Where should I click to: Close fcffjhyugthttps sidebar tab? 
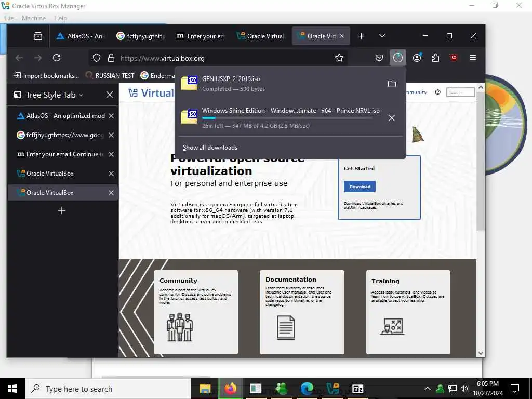click(111, 135)
